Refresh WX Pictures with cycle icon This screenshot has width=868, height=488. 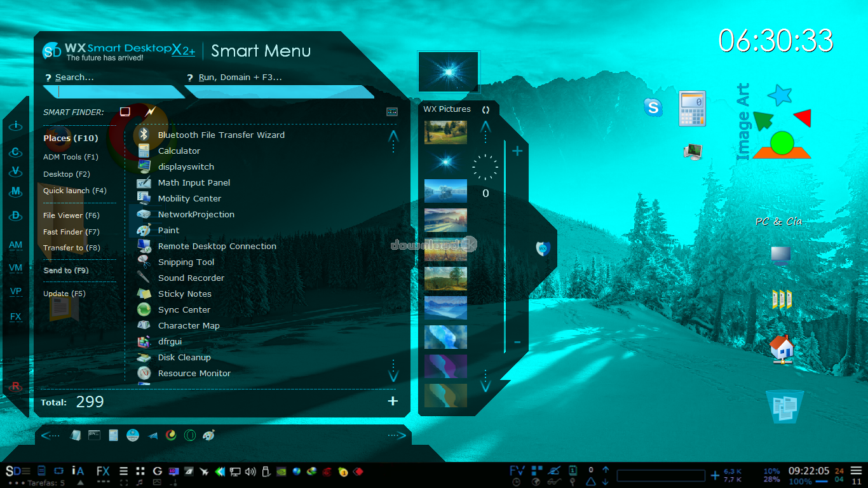point(486,109)
